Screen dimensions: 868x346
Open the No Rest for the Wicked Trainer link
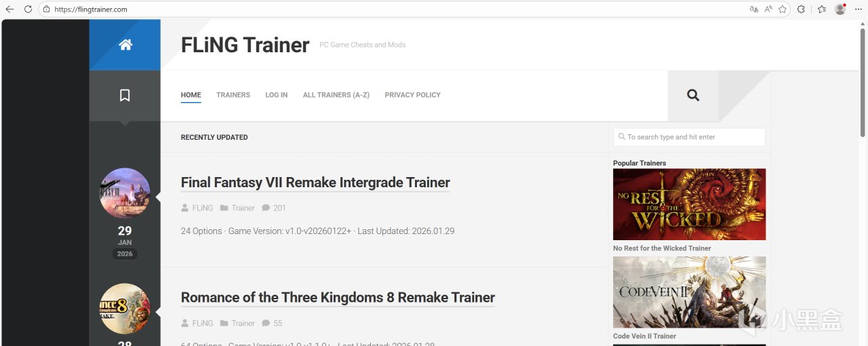click(x=662, y=248)
